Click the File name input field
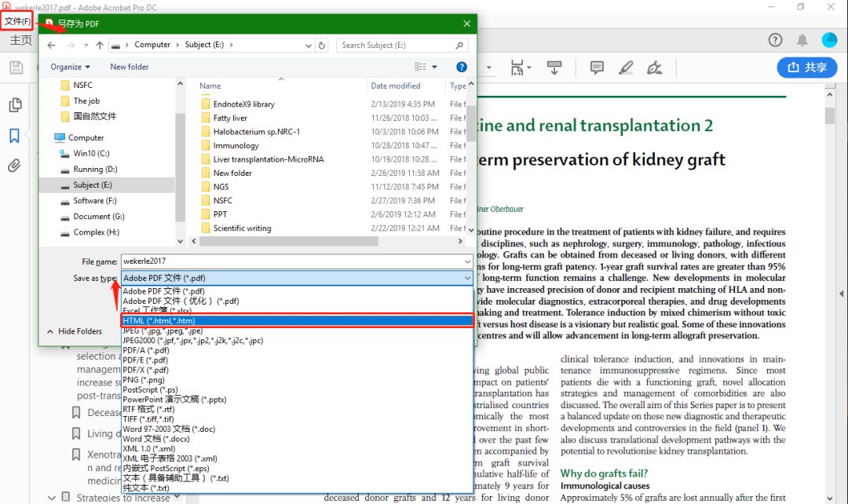848x504 pixels. pos(292,261)
